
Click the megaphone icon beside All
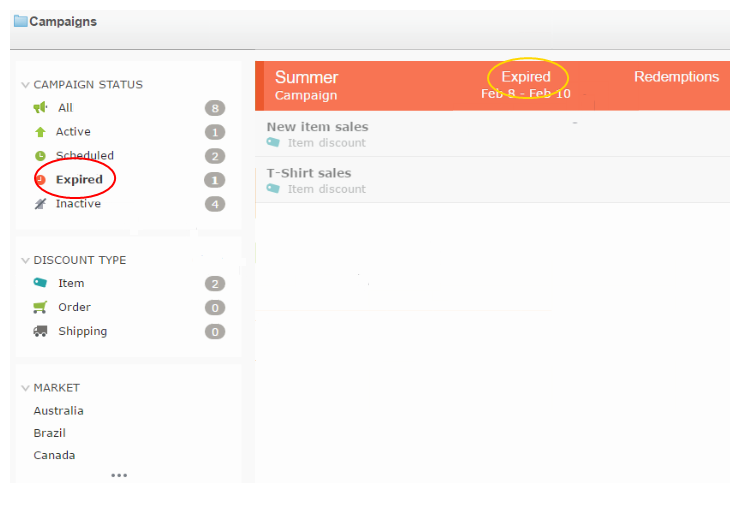tap(40, 108)
